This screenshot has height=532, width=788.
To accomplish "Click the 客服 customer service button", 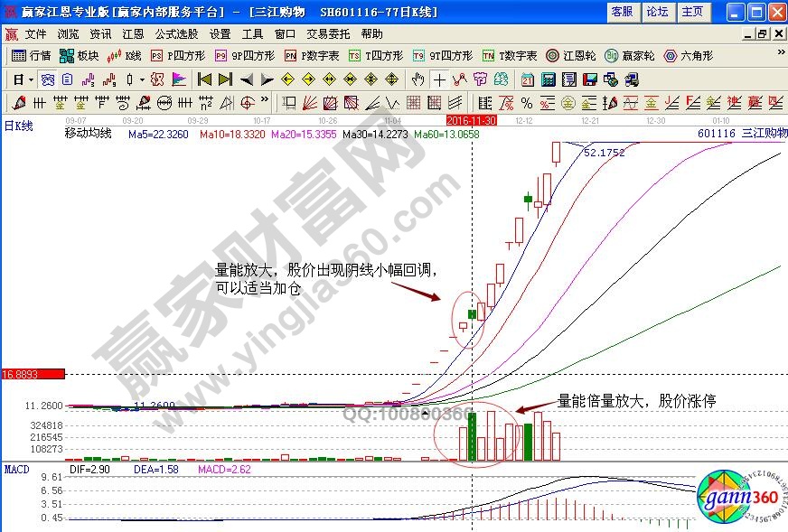I will (622, 12).
